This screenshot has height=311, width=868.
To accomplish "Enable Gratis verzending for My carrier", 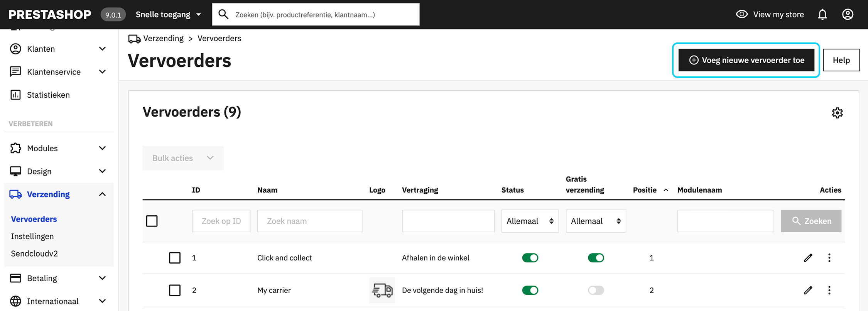I will coord(596,290).
